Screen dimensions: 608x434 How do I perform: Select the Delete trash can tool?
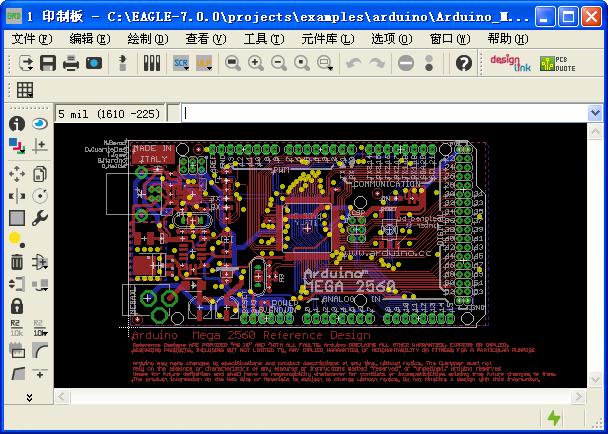[17, 262]
